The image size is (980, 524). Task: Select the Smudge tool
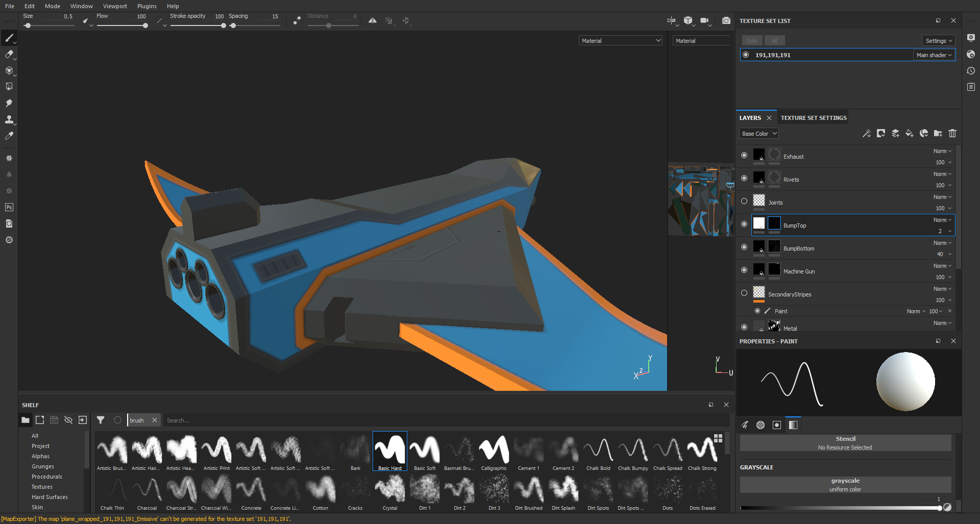coord(9,103)
